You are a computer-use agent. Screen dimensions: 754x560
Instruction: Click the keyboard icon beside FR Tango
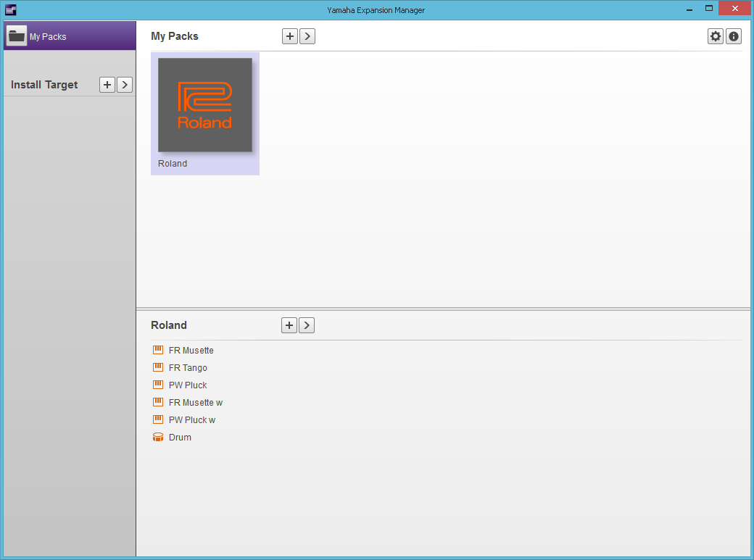click(x=158, y=367)
